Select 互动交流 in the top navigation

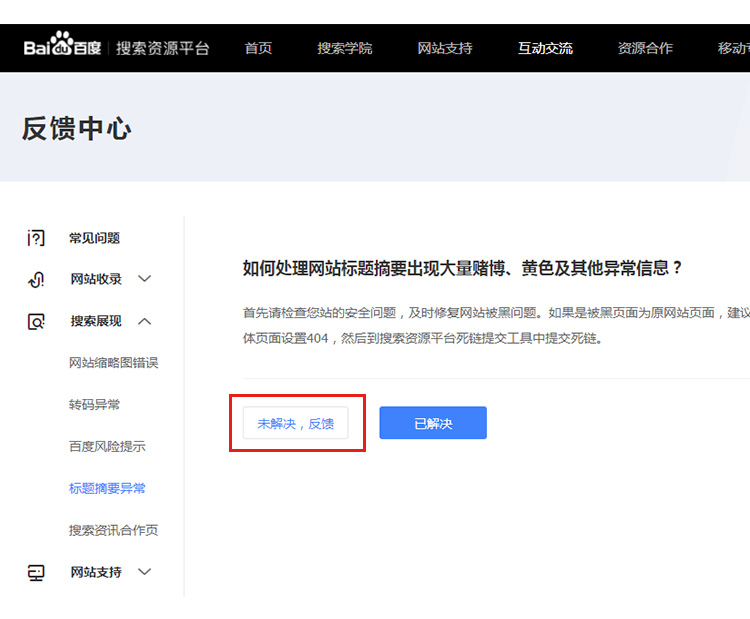(545, 48)
